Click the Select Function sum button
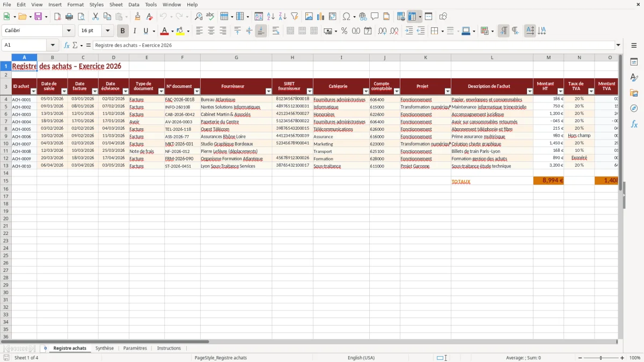The height and width of the screenshot is (362, 644). pyautogui.click(x=75, y=45)
